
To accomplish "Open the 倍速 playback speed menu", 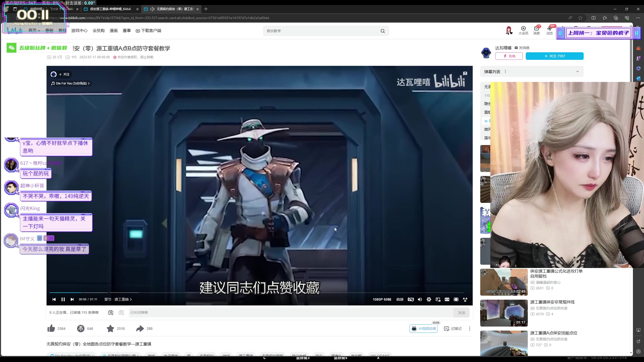I will coord(400,299).
